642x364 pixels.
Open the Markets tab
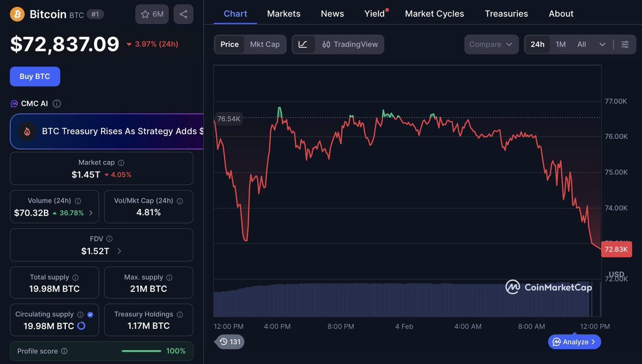[x=284, y=14]
